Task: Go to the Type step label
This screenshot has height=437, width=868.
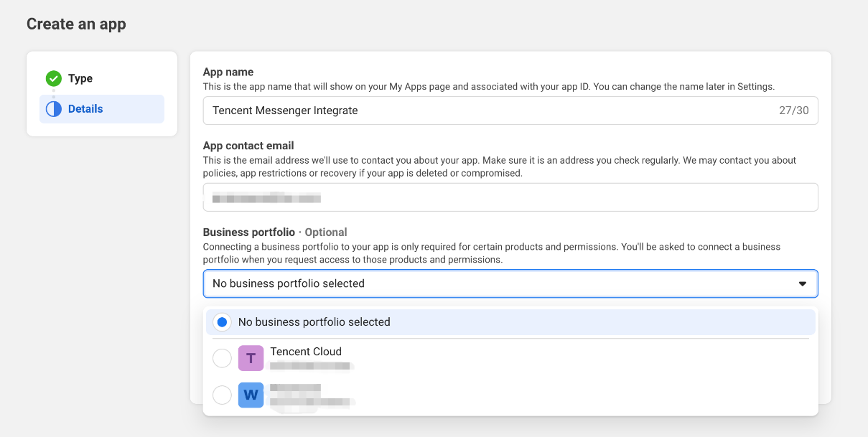Action: 80,79
